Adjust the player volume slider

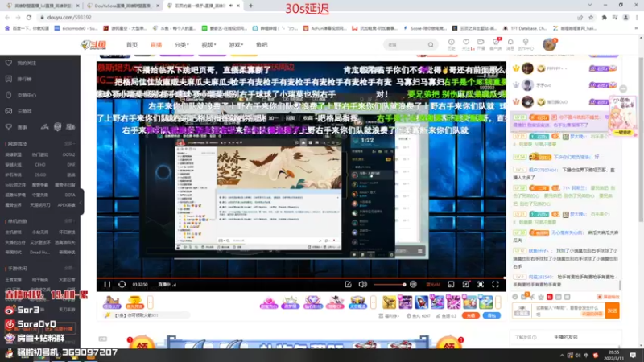tap(390, 285)
